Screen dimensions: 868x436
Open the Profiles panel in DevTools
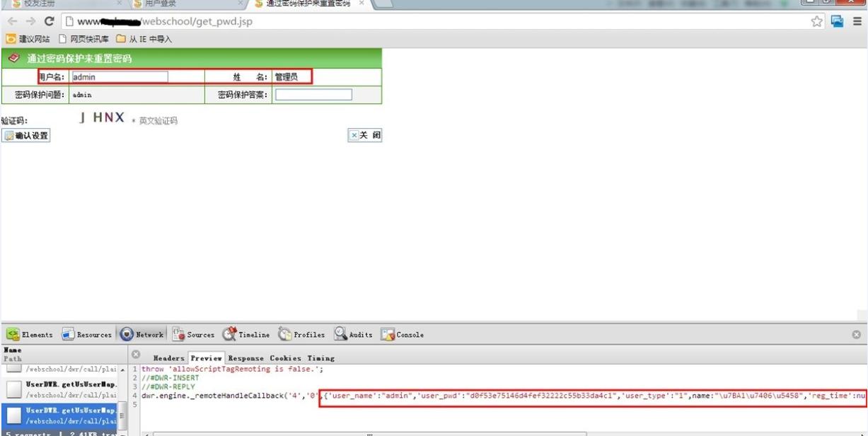(x=301, y=335)
